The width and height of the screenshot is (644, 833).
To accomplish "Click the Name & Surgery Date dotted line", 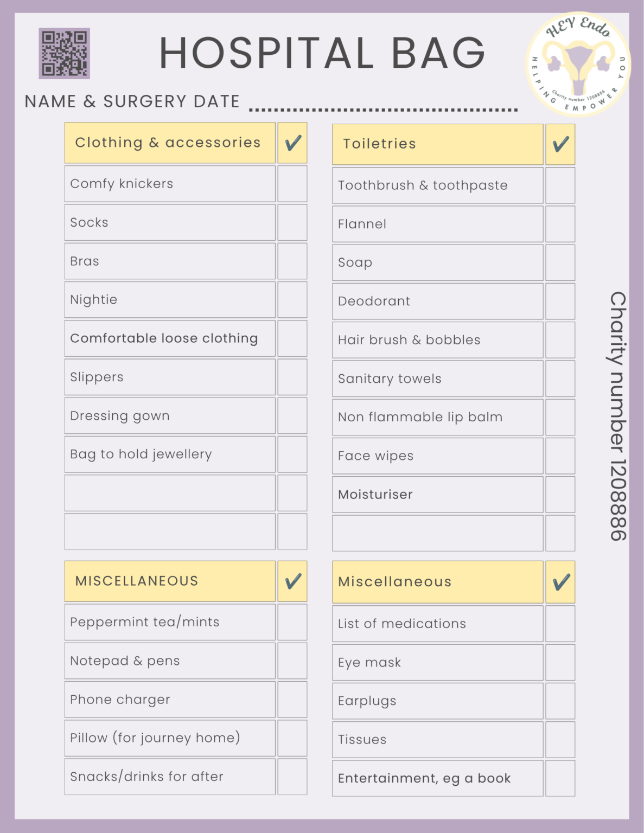I will [x=384, y=110].
